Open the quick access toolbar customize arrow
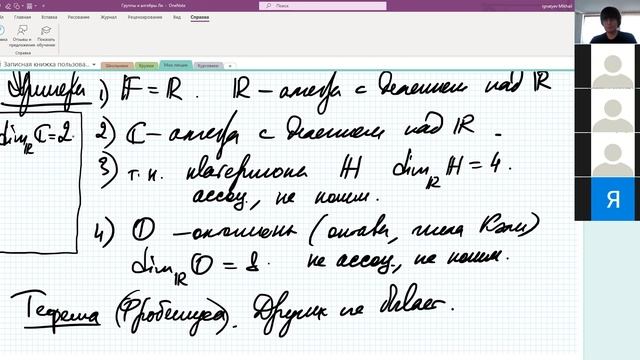Viewport: 640px width, 360px height. click(x=43, y=6)
